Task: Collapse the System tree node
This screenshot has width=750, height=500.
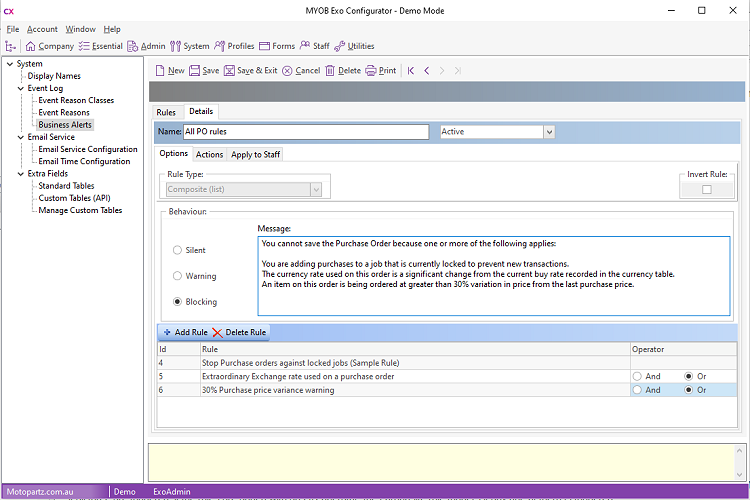Action: coord(10,64)
